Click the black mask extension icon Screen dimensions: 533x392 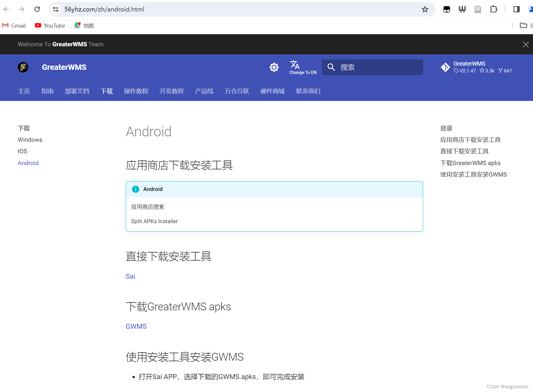point(447,9)
